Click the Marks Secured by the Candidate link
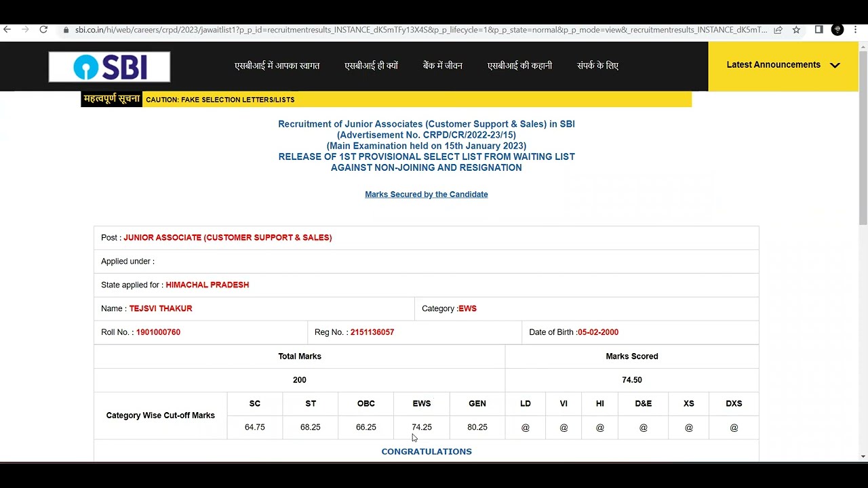Screen dimensions: 868x488 [427, 195]
